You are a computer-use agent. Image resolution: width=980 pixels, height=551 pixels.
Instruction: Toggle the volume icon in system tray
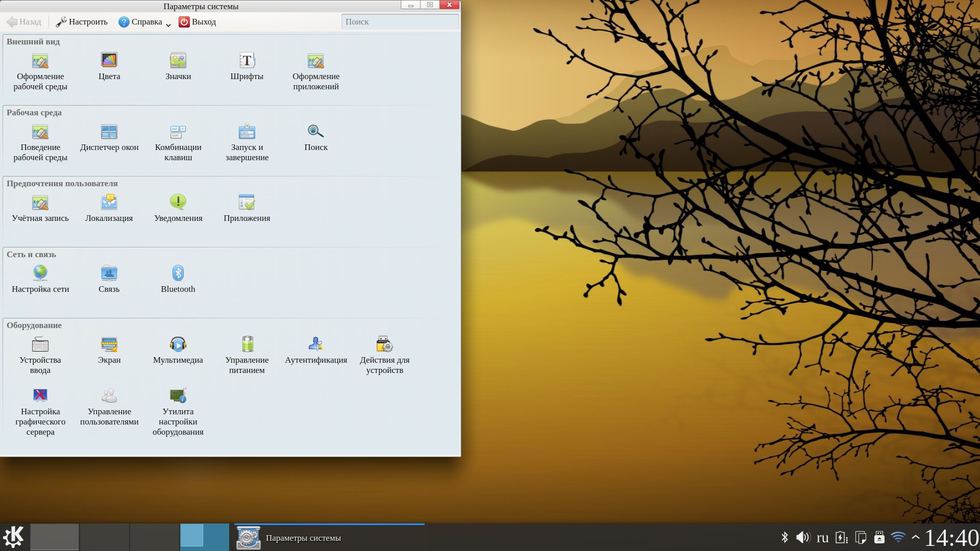(803, 537)
